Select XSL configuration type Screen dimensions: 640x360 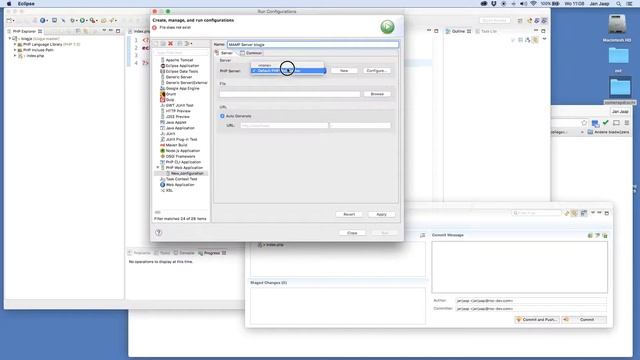click(169, 191)
